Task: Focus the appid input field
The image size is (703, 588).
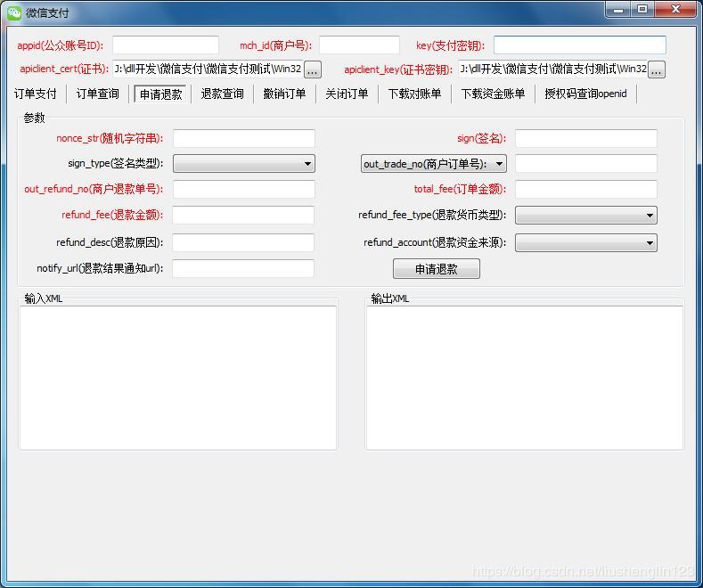Action: point(166,45)
